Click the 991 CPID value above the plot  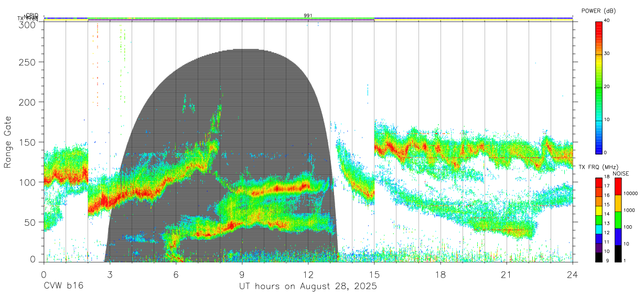pos(308,15)
